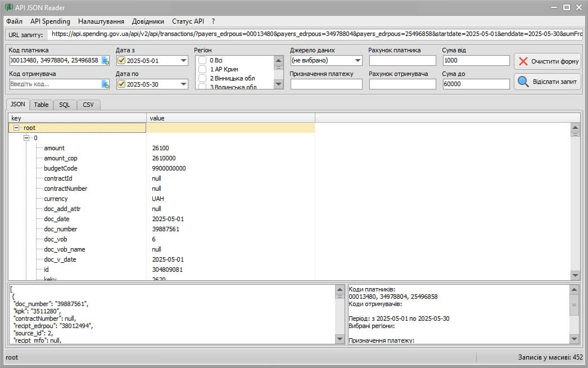Open the 'Налаштування' menu

[x=101, y=21]
